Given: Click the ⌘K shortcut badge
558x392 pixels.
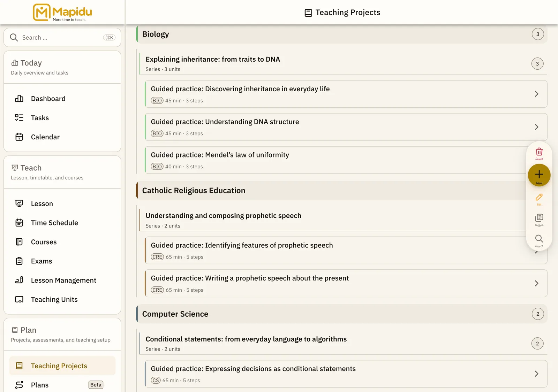Looking at the screenshot, I should point(110,38).
